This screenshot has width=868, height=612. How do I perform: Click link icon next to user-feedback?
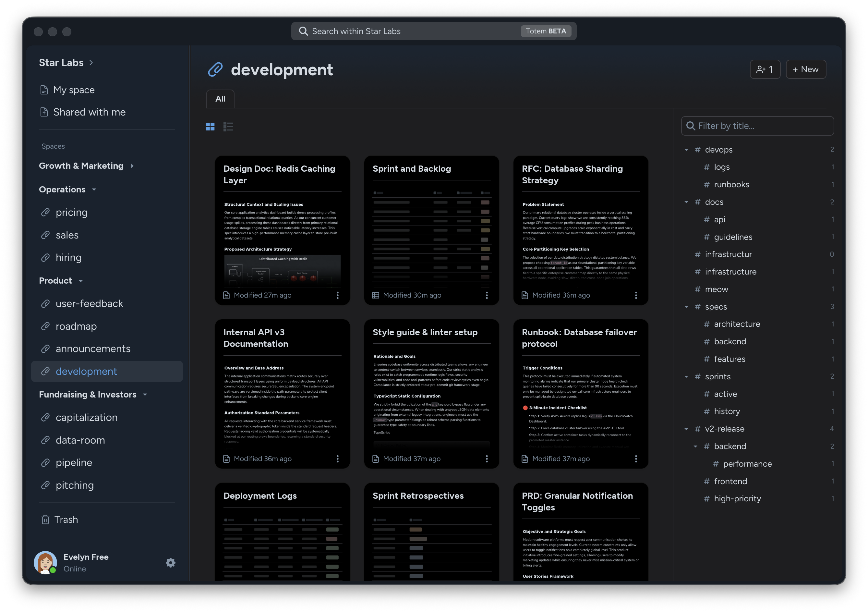pos(45,303)
